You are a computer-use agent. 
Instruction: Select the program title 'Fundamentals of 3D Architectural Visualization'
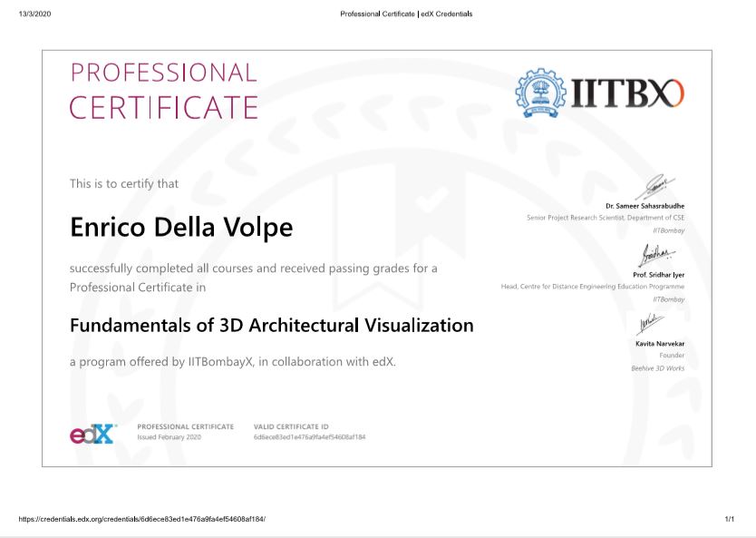(271, 325)
